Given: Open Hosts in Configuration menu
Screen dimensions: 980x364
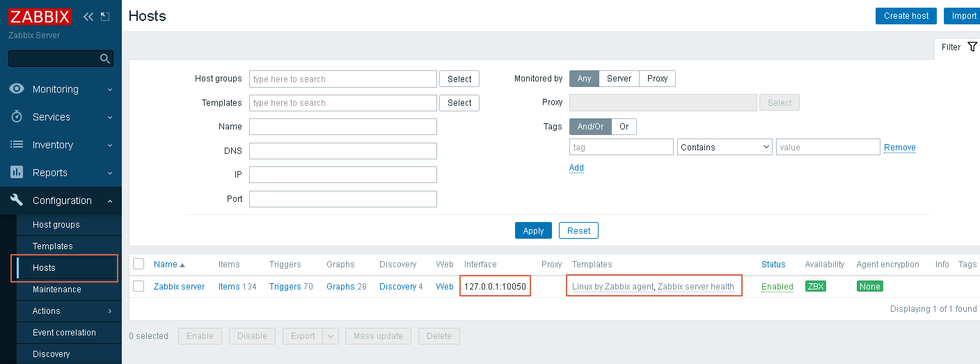Looking at the screenshot, I should coord(44,268).
